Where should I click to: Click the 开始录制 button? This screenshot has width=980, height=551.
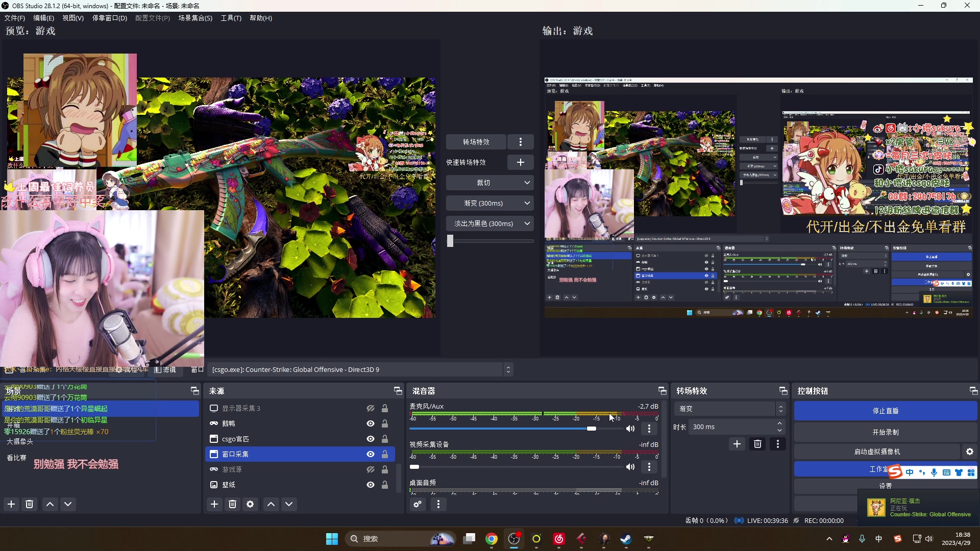[886, 432]
